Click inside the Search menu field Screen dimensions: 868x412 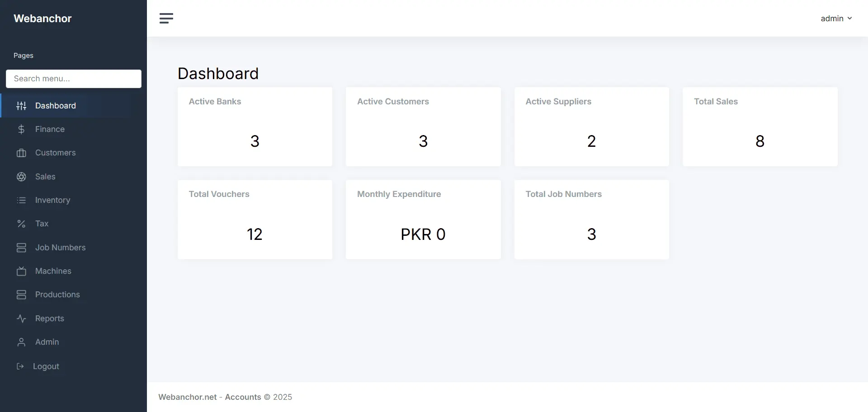73,79
